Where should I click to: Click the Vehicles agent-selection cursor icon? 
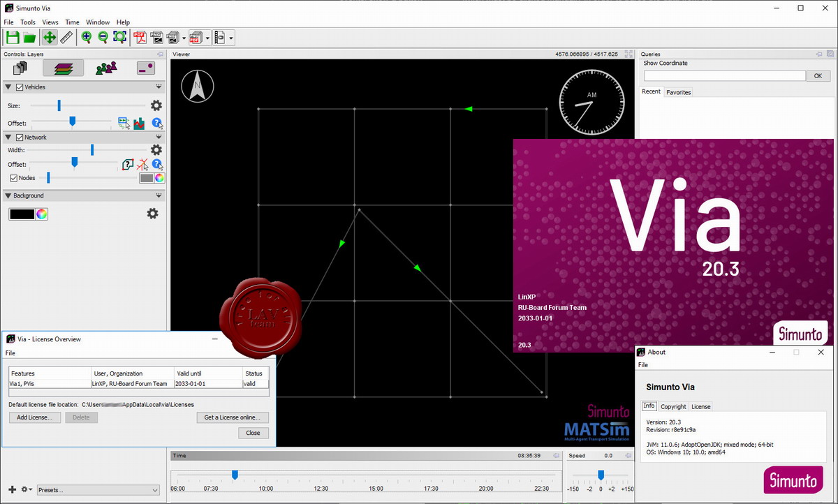(124, 123)
